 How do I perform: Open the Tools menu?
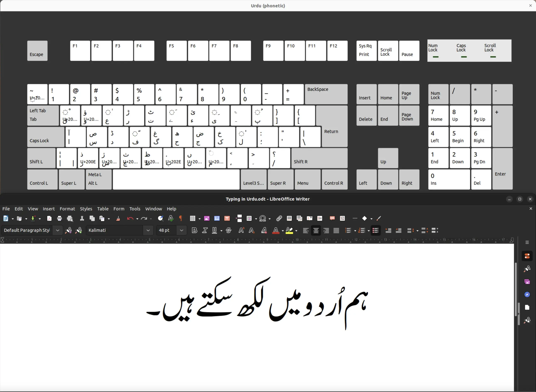pos(134,208)
